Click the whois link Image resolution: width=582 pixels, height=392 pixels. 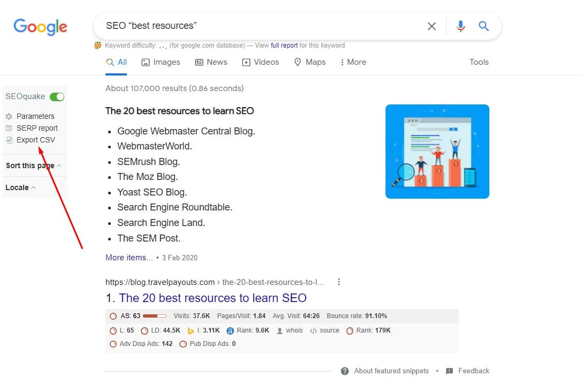[x=294, y=330]
